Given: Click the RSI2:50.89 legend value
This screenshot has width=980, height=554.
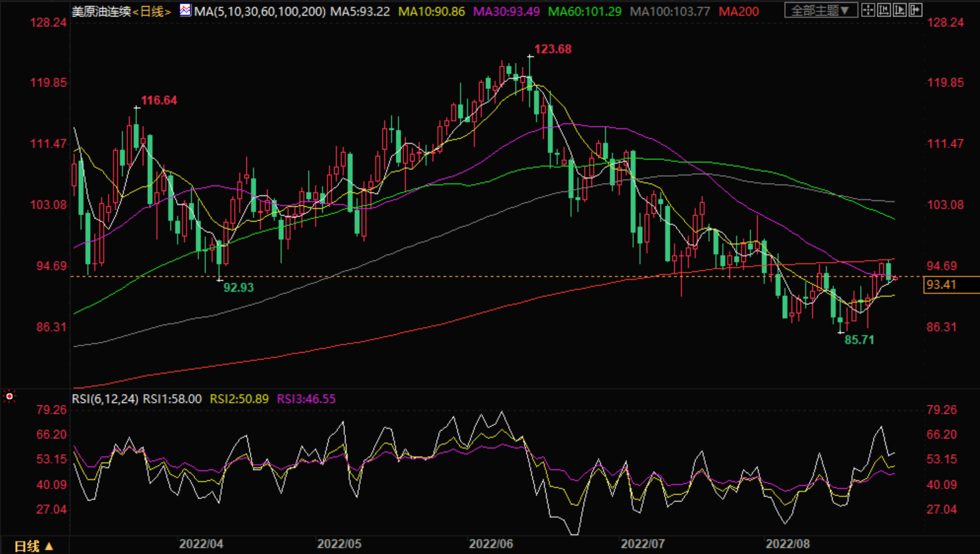Looking at the screenshot, I should (239, 399).
